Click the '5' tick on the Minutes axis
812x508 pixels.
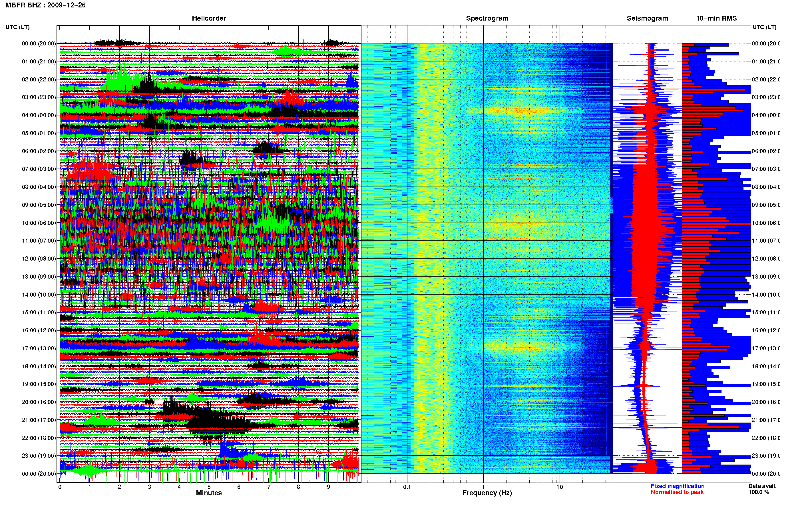tap(209, 487)
